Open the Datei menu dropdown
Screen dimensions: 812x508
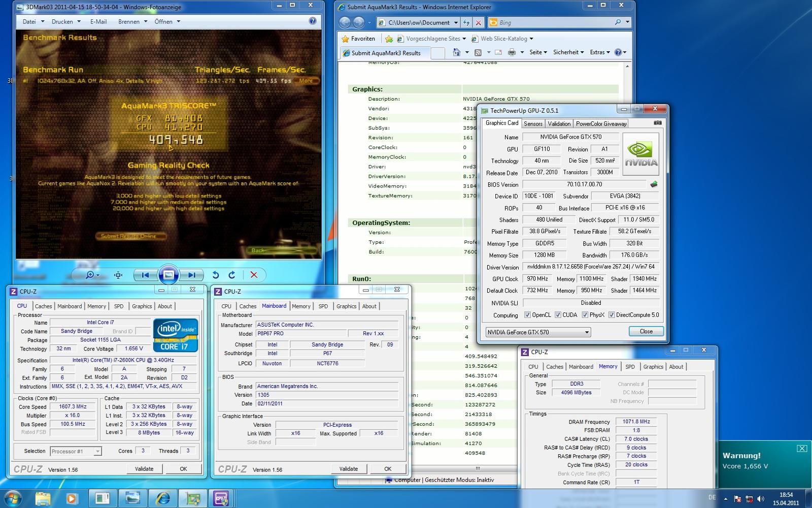[x=33, y=22]
